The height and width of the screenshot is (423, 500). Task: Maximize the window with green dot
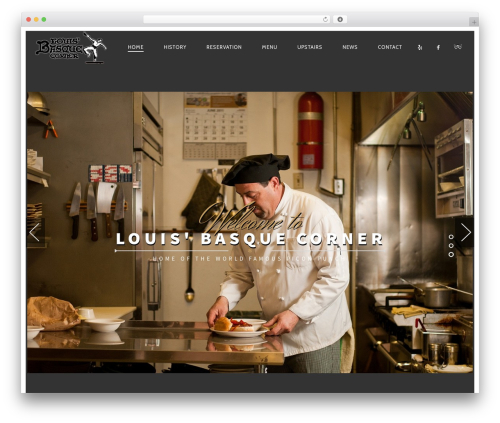coord(44,20)
